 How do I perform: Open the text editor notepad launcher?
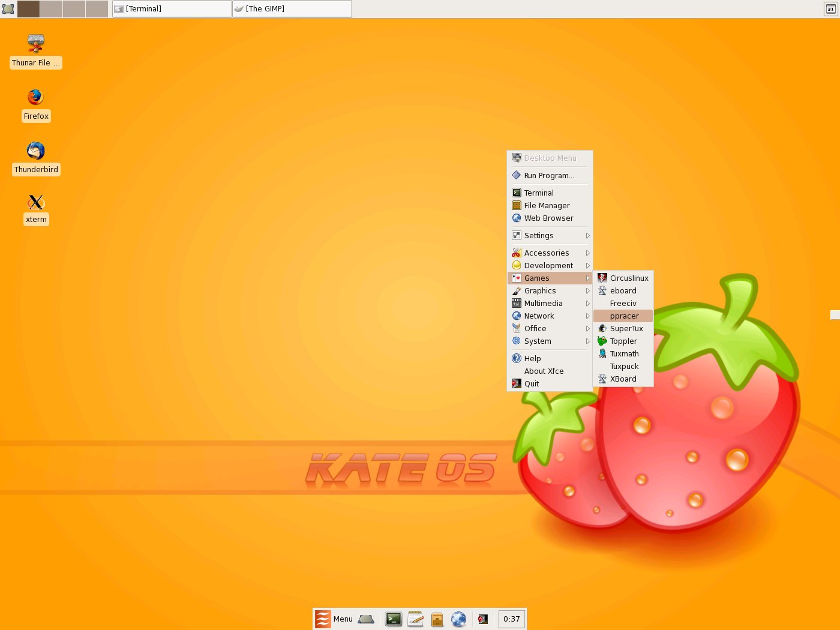[415, 619]
